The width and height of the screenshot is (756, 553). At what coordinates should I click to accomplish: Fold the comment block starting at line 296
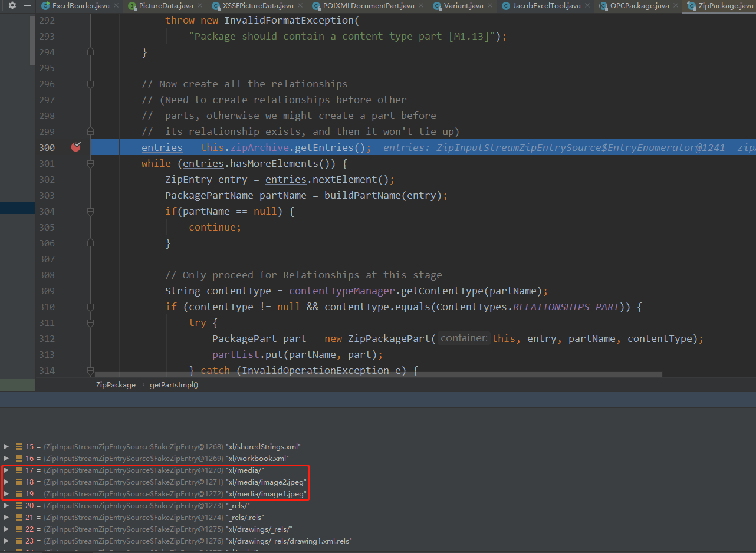[x=90, y=84]
